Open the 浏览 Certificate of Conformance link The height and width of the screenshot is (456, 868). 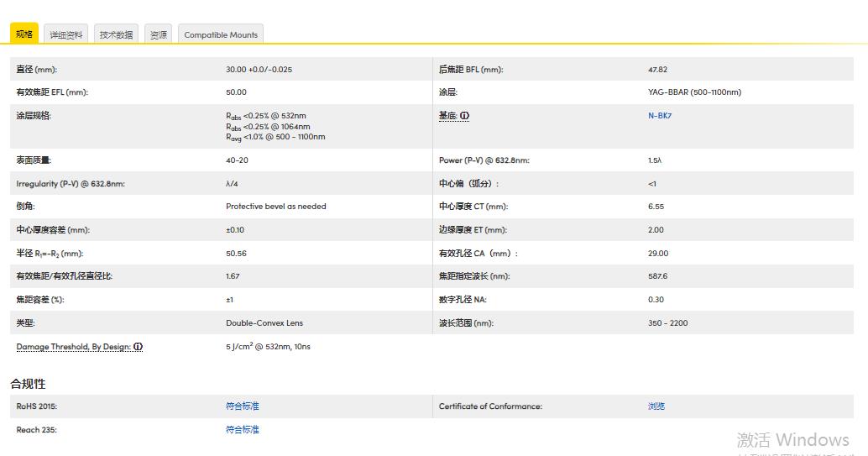tap(656, 406)
